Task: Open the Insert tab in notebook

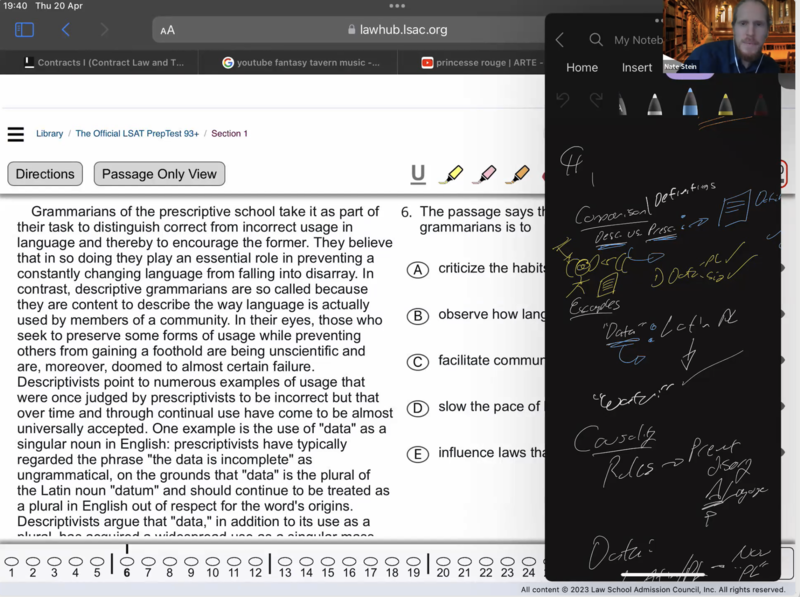Action: (637, 68)
